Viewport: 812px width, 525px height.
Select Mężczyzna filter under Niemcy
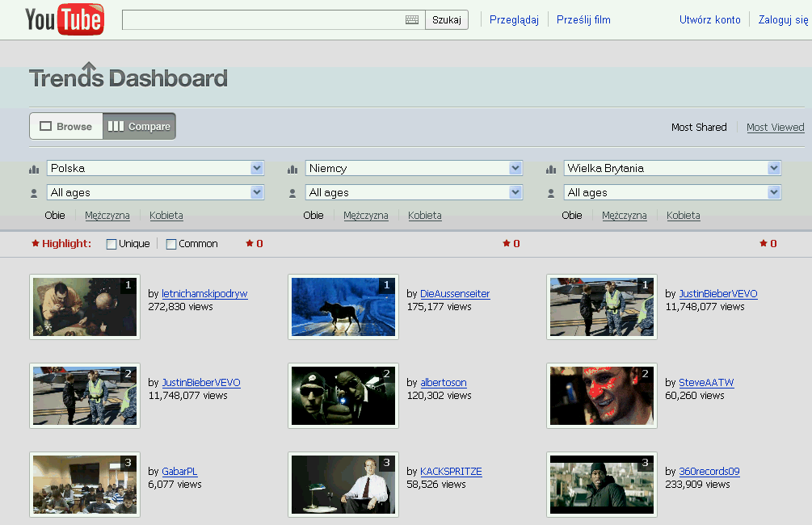click(x=366, y=216)
